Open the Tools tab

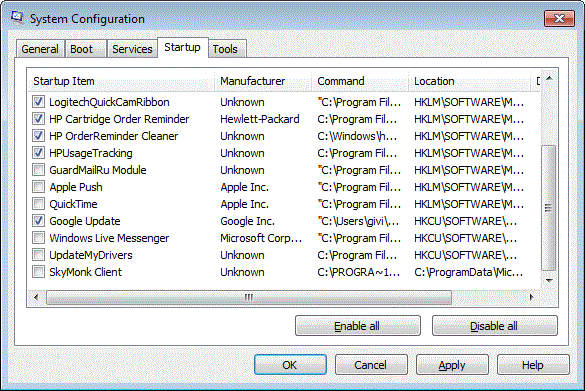[x=227, y=49]
